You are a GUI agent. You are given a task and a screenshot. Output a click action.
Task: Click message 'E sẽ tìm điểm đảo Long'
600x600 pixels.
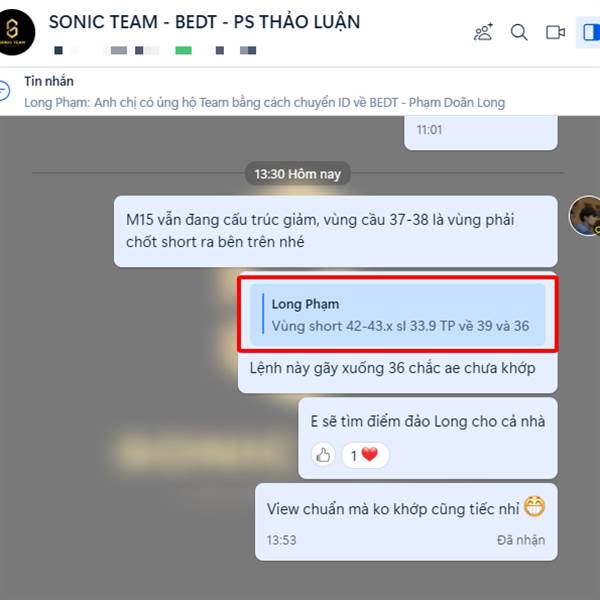[x=427, y=421]
